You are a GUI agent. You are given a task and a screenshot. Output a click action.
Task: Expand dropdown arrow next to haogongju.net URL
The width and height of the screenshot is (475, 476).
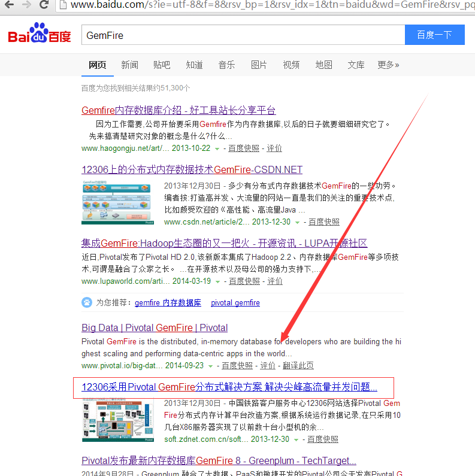tap(217, 148)
